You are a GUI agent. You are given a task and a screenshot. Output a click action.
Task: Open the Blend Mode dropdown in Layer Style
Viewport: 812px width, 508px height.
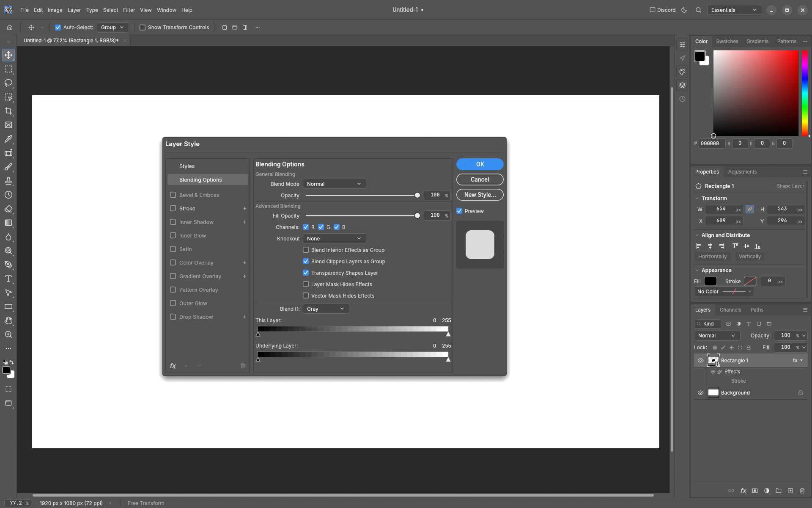(334, 184)
